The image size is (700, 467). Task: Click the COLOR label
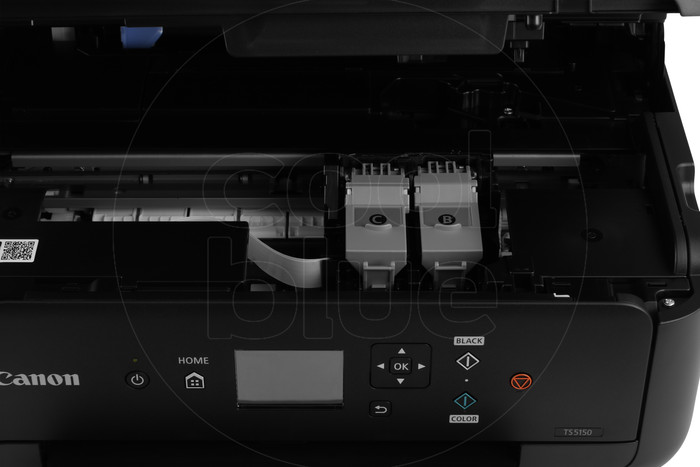point(464,419)
